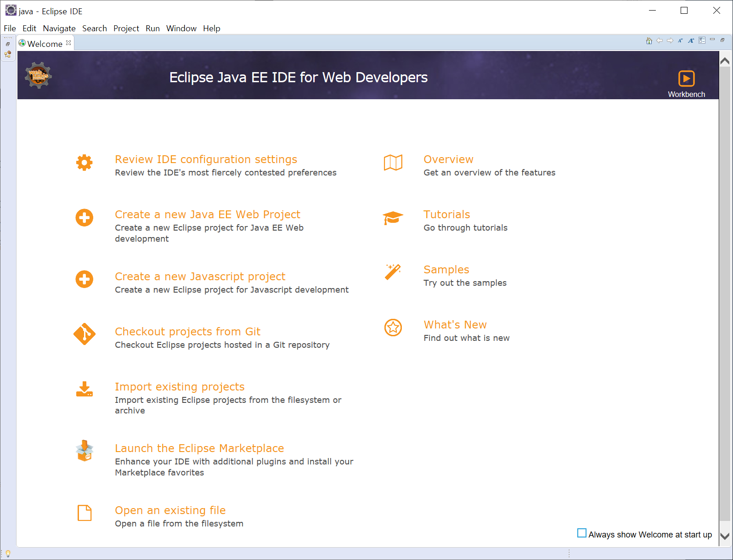Viewport: 733px width, 560px height.
Task: Open the Edit menu
Action: point(29,28)
